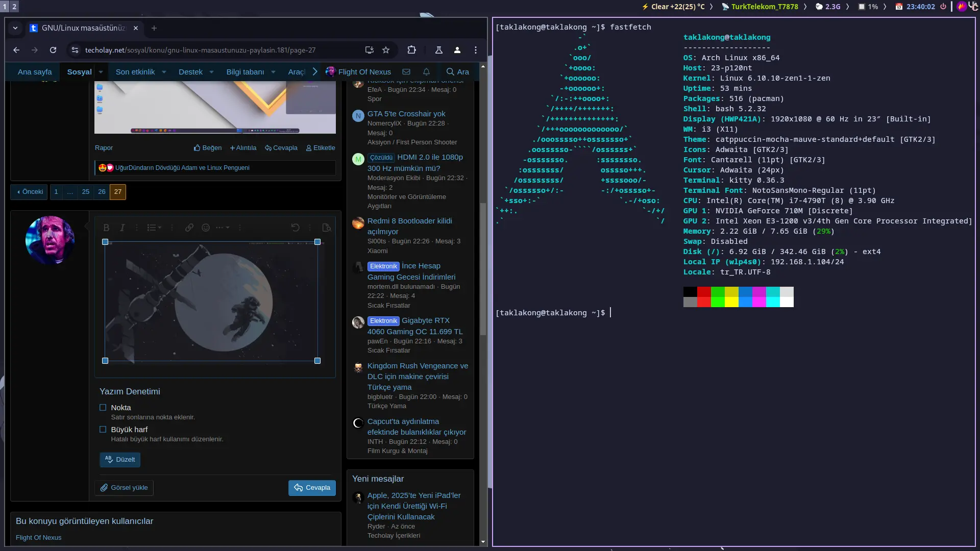This screenshot has width=980, height=551.
Task: Click the sheep memory indicator 2.3G
Action: click(x=827, y=7)
